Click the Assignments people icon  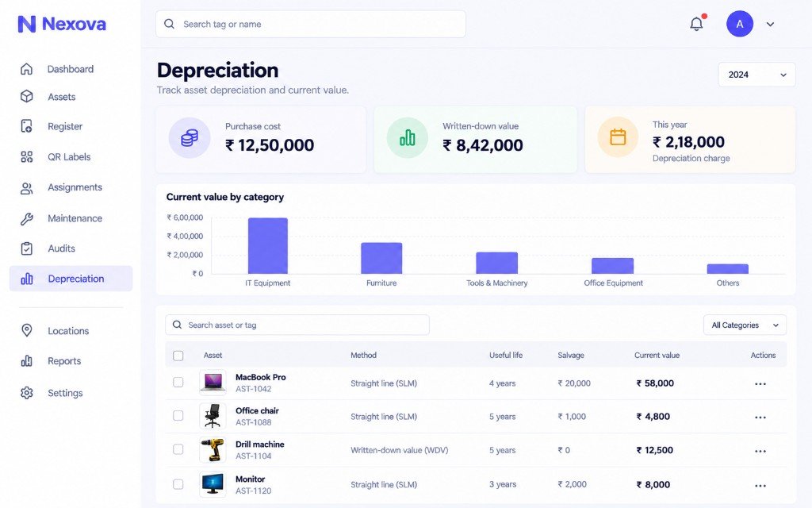coord(27,188)
